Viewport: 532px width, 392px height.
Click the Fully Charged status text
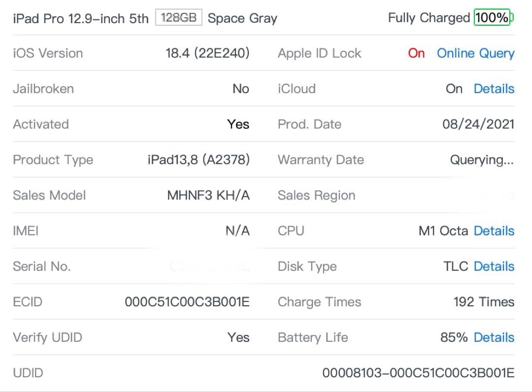(429, 18)
